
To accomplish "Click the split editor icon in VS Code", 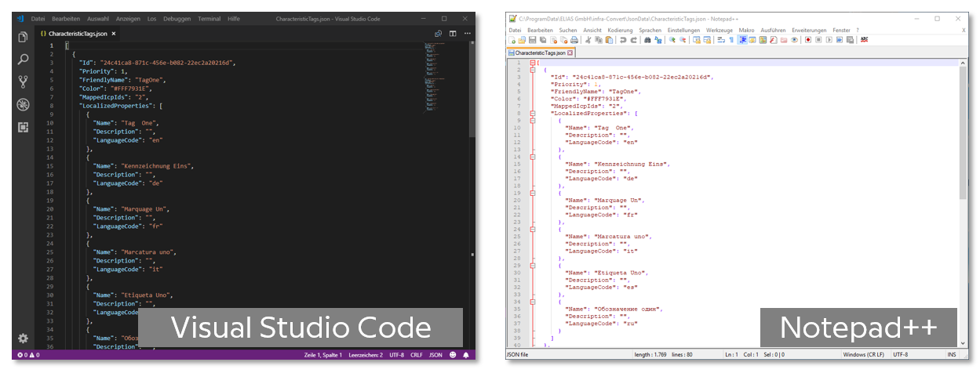I will [x=453, y=34].
